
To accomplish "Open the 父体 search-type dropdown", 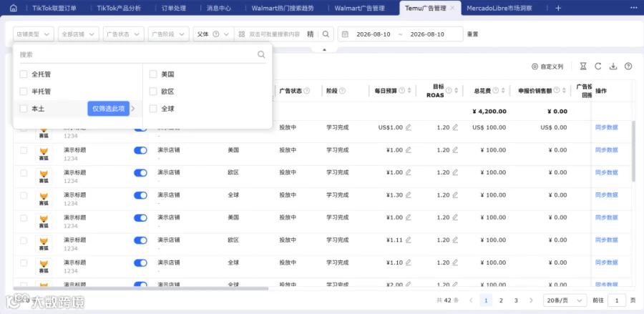I will (213, 34).
